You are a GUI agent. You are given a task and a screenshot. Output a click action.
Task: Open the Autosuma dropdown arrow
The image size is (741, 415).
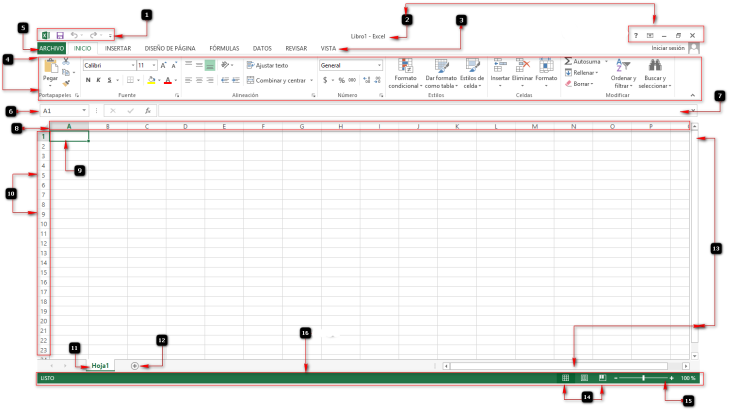tap(607, 61)
